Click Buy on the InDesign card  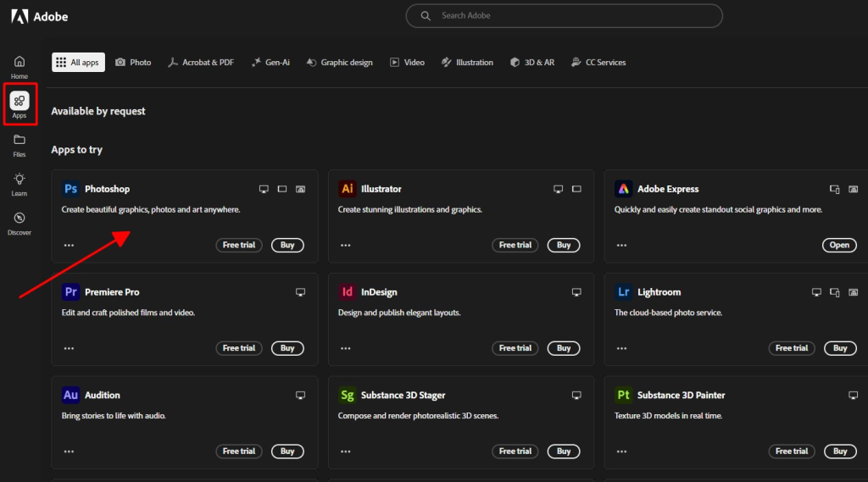[x=564, y=348]
